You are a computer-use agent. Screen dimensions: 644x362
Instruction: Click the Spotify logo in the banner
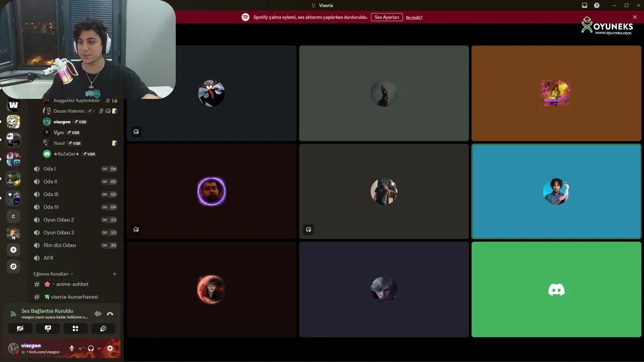(x=246, y=17)
